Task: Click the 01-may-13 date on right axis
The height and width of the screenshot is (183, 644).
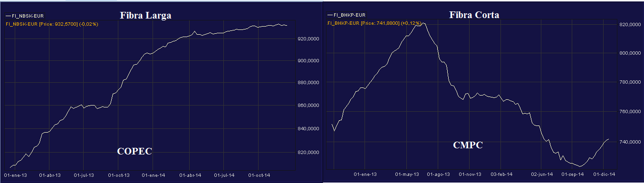Action: click(406, 174)
